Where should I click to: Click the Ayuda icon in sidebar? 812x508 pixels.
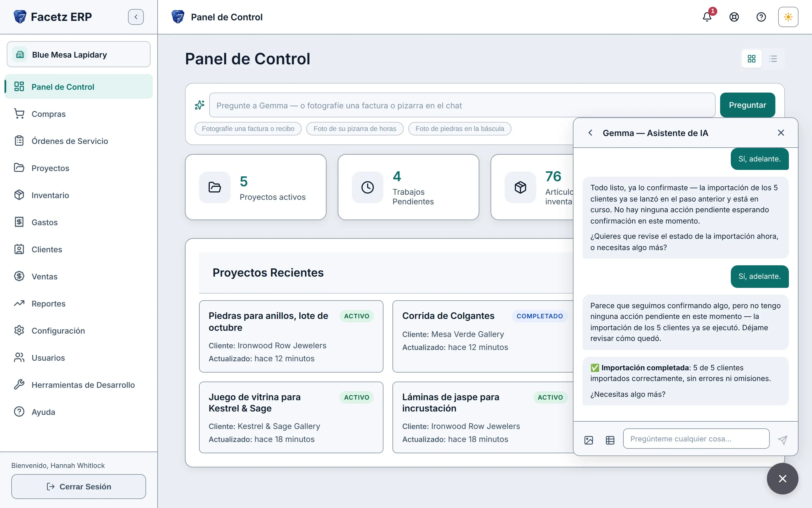click(19, 412)
